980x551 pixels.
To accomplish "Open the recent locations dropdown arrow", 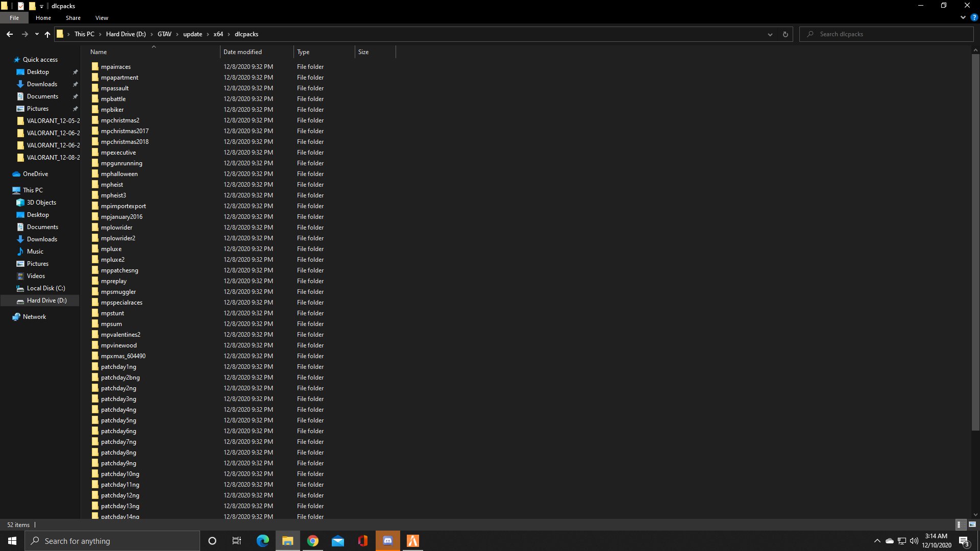I will [x=37, y=34].
